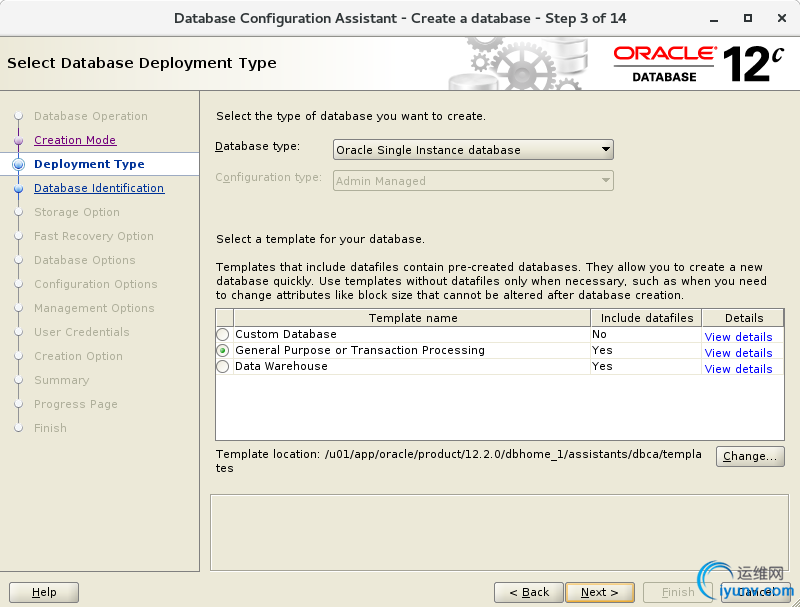Go to the Next step
This screenshot has height=607, width=800.
click(x=600, y=592)
